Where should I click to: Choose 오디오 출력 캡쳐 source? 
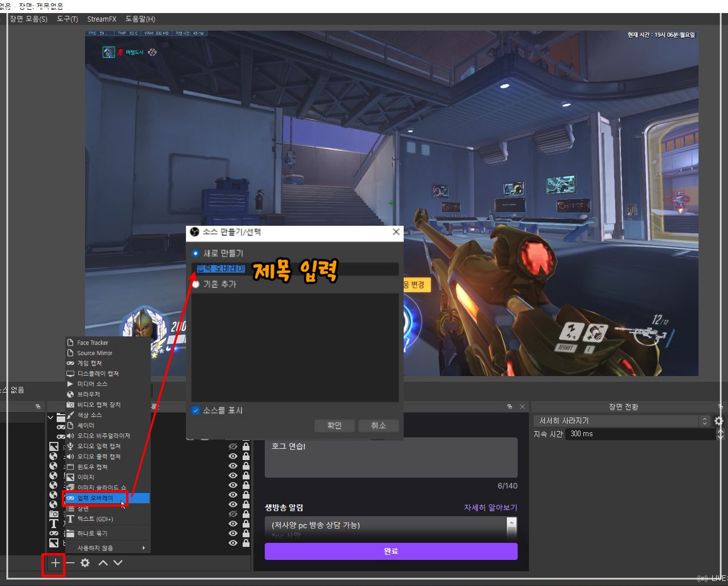(x=108, y=457)
